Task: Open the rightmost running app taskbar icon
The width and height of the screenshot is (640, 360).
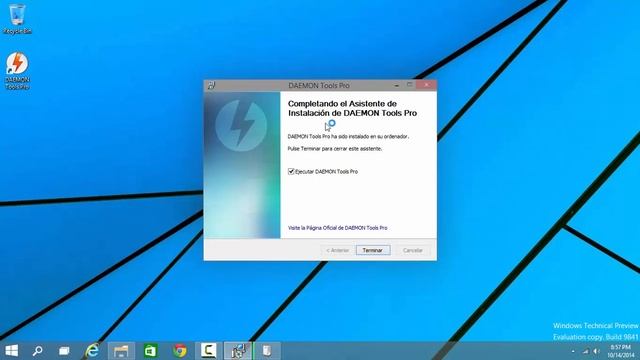Action: (267, 351)
